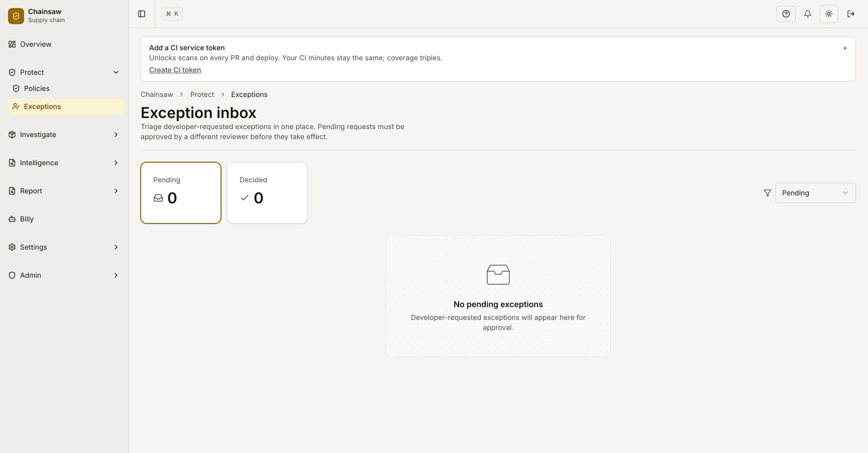868x453 pixels.
Task: Expand the Intelligence section chevron
Action: 116,163
